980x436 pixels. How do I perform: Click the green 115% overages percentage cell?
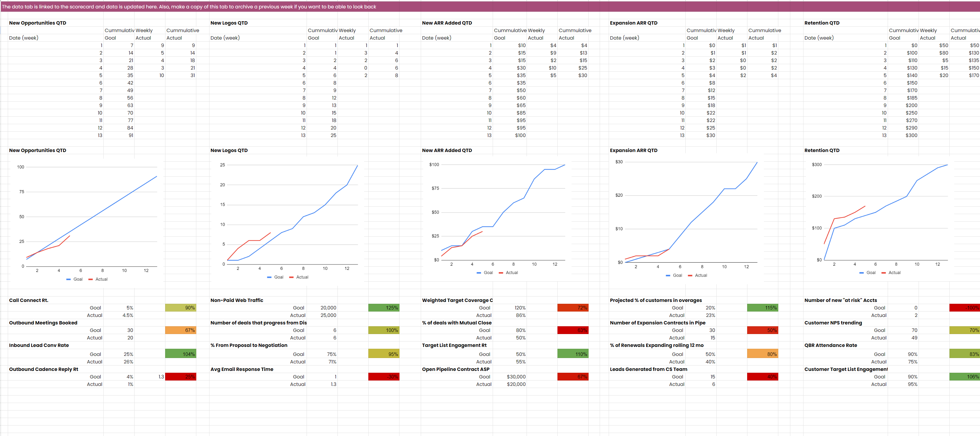pos(762,308)
